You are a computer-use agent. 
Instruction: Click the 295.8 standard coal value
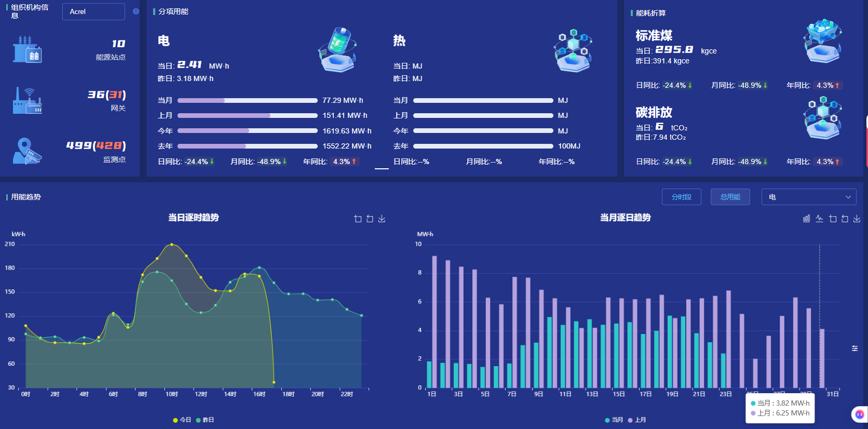click(674, 49)
